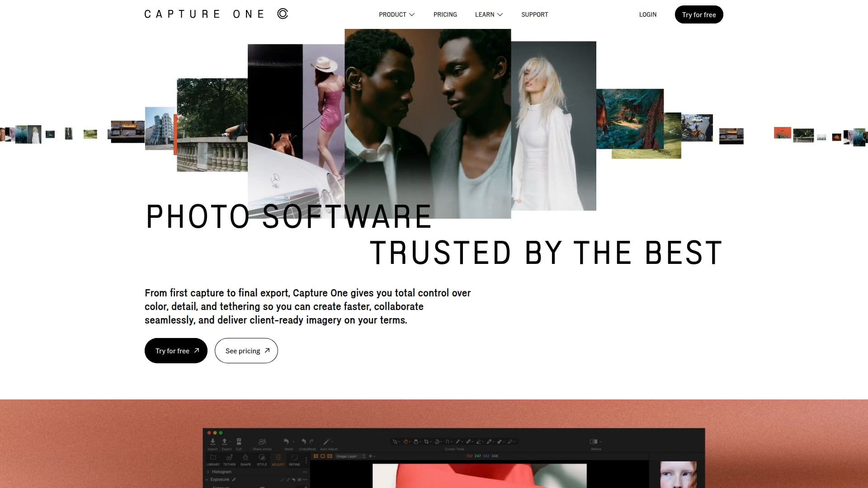Click the add layer plus icon
Image resolution: width=868 pixels, height=488 pixels.
370,456
